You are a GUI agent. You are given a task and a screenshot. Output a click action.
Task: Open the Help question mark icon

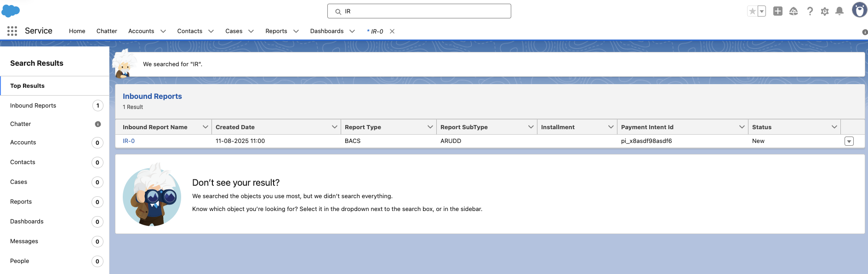tap(810, 11)
